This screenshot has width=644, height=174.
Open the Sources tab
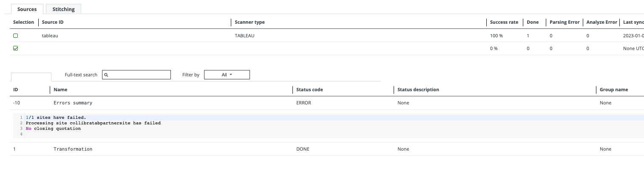[27, 9]
